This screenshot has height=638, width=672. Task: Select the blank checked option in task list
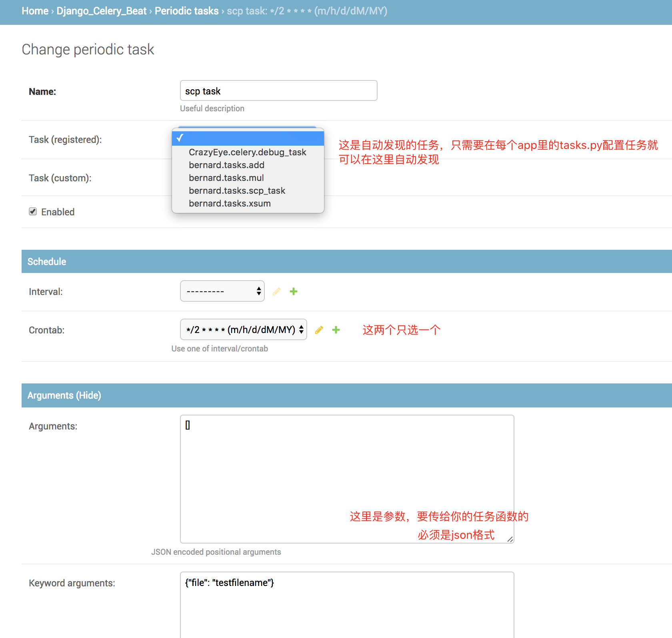[x=248, y=138]
